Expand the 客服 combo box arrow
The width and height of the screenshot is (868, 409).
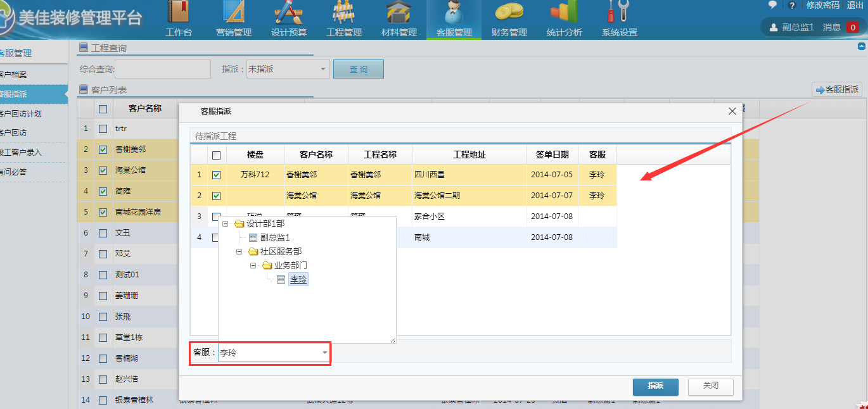[324, 353]
